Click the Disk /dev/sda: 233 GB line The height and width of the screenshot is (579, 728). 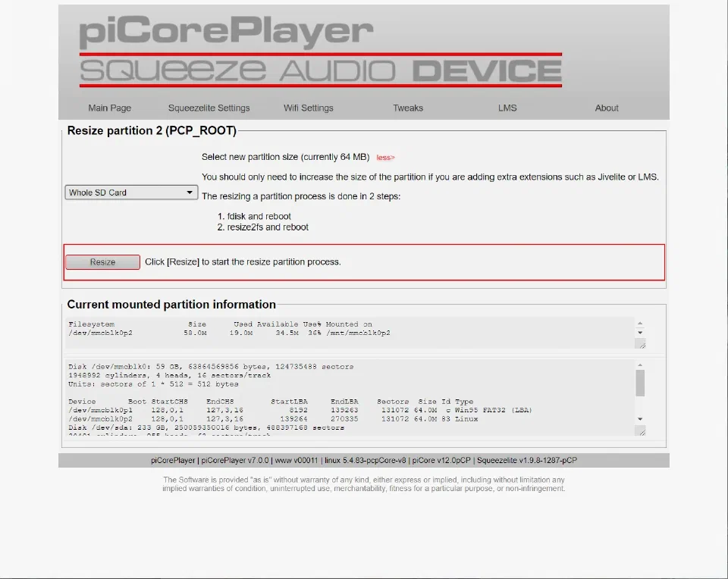click(x=206, y=427)
